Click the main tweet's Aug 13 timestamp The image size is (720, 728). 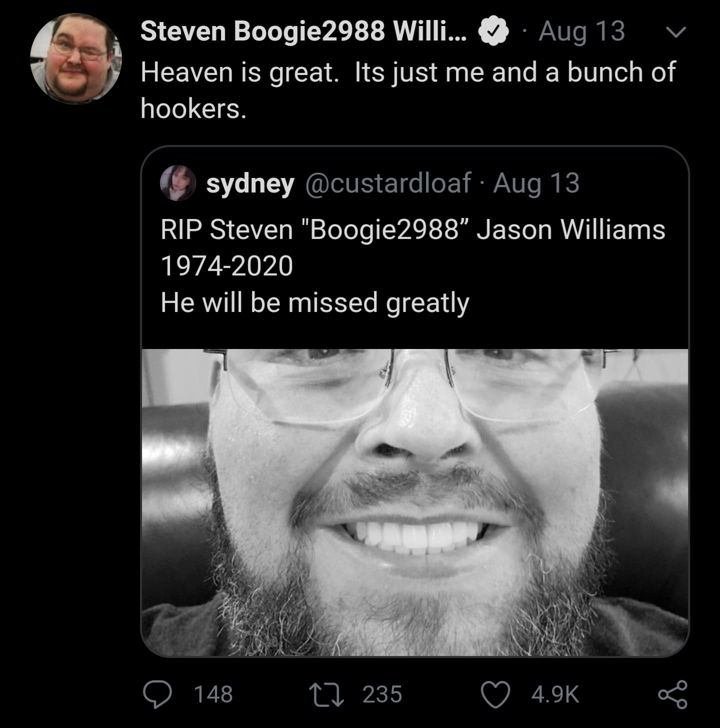click(582, 32)
